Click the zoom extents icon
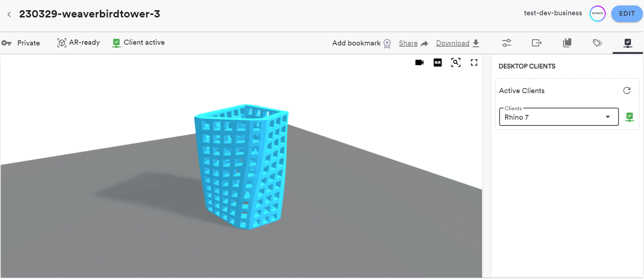Screen dimensions: 644x279 tap(456, 63)
